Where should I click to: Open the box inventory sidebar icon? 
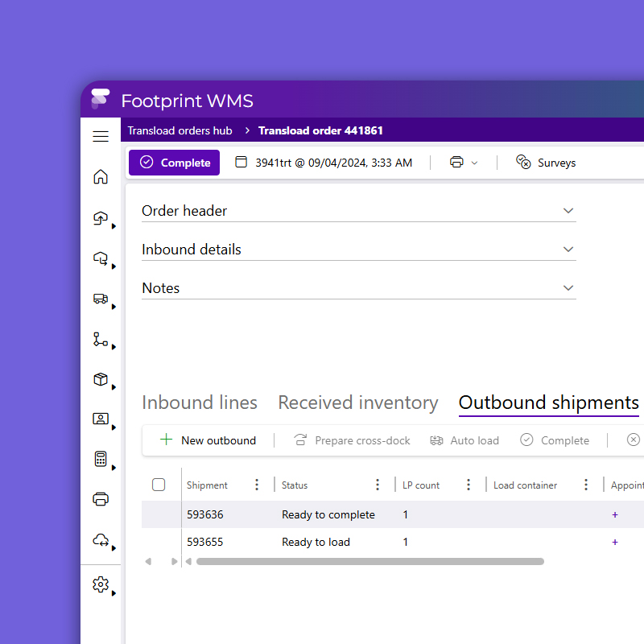(101, 379)
